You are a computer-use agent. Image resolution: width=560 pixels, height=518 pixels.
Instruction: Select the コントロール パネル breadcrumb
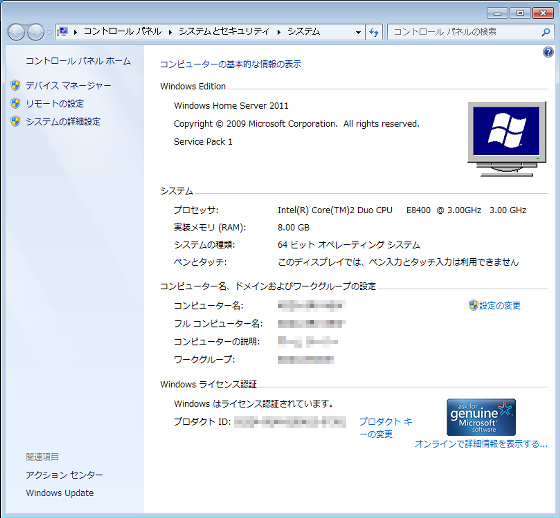pyautogui.click(x=122, y=32)
